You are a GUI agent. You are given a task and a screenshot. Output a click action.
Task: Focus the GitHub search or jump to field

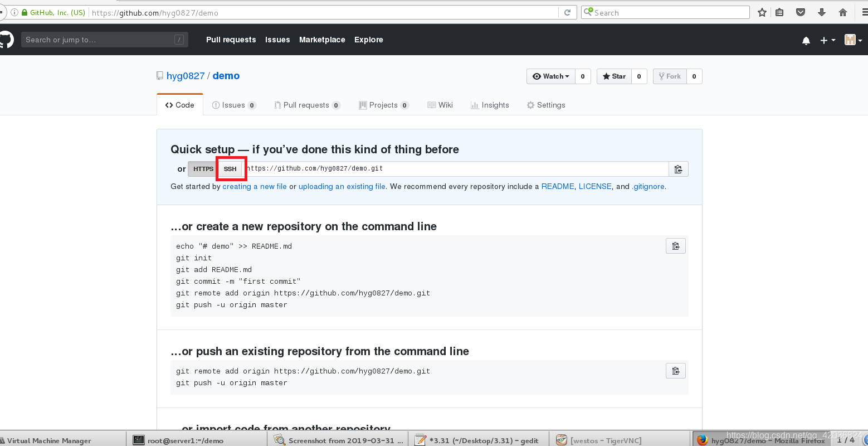[105, 40]
